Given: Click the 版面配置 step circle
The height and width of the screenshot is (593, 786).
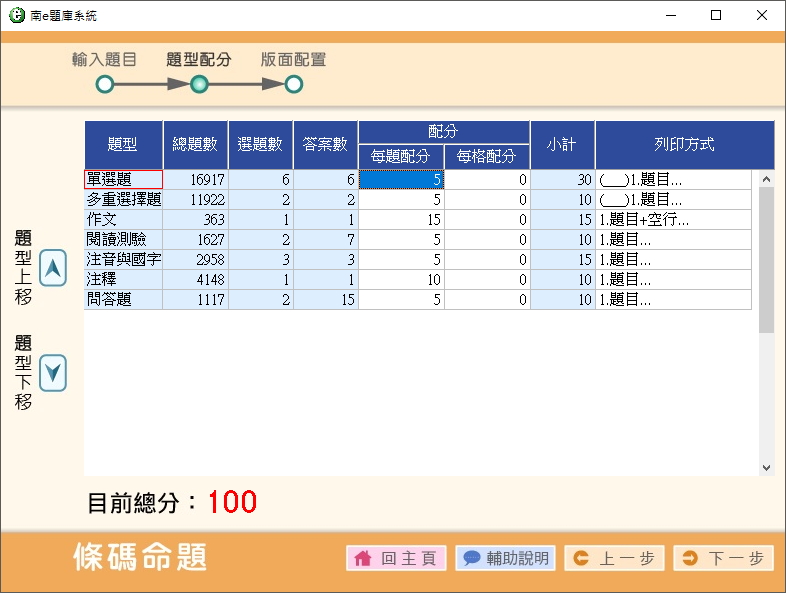Looking at the screenshot, I should tap(293, 85).
